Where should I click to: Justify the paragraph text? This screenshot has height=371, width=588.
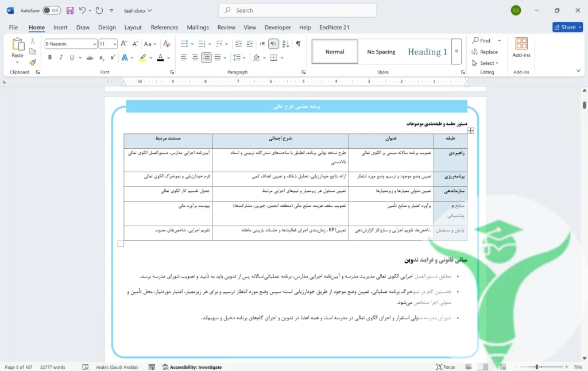pyautogui.click(x=218, y=58)
